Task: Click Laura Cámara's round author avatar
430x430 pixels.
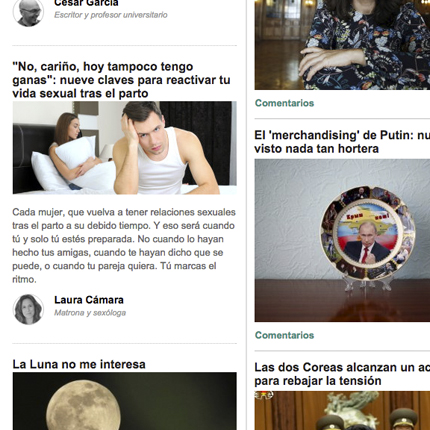Action: (x=28, y=309)
